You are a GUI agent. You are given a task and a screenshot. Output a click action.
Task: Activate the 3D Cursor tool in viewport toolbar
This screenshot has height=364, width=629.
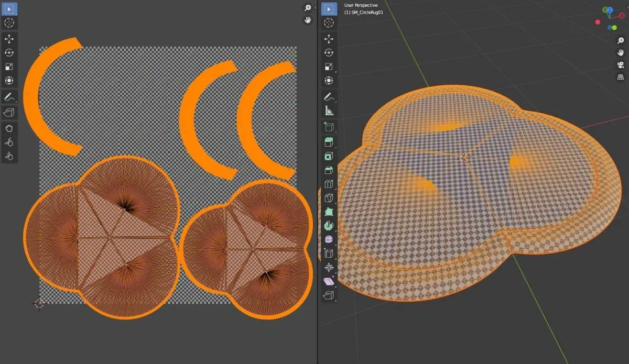pos(329,23)
